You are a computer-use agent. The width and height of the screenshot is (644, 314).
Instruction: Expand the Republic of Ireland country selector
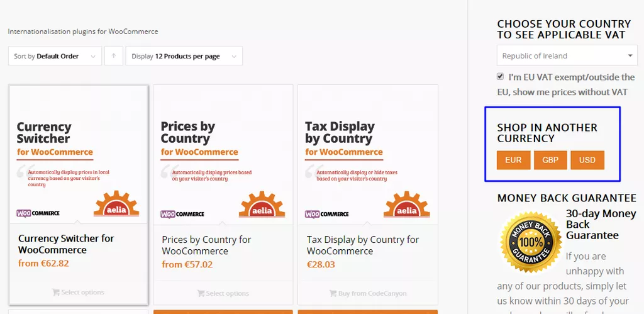pos(567,55)
